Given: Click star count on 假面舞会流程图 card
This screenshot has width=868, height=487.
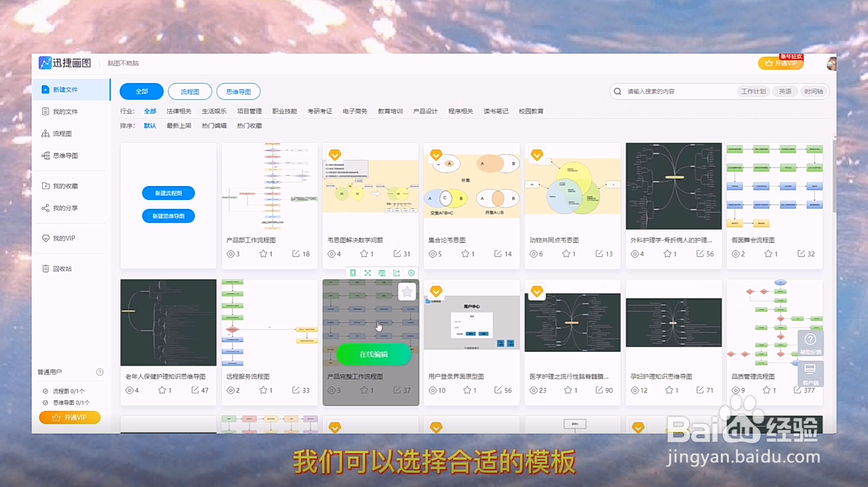Looking at the screenshot, I should coord(771,254).
